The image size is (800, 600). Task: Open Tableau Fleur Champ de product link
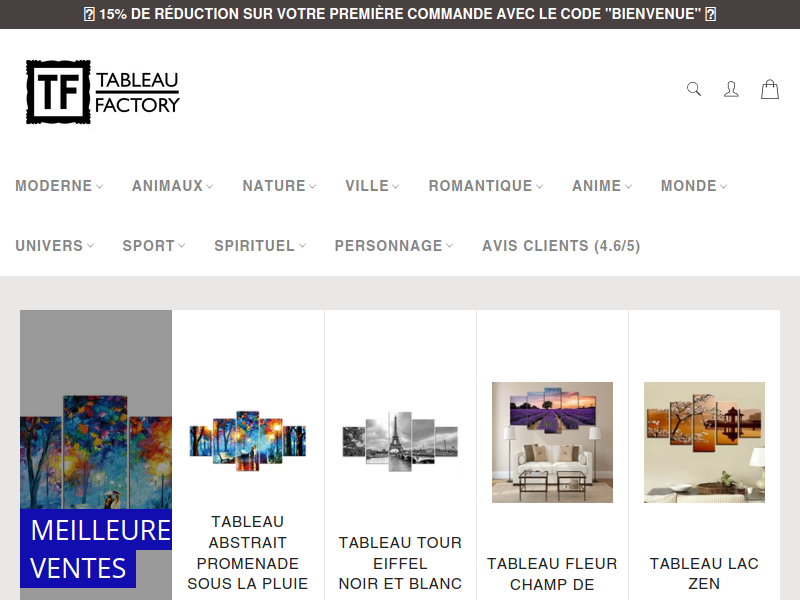coord(552,574)
